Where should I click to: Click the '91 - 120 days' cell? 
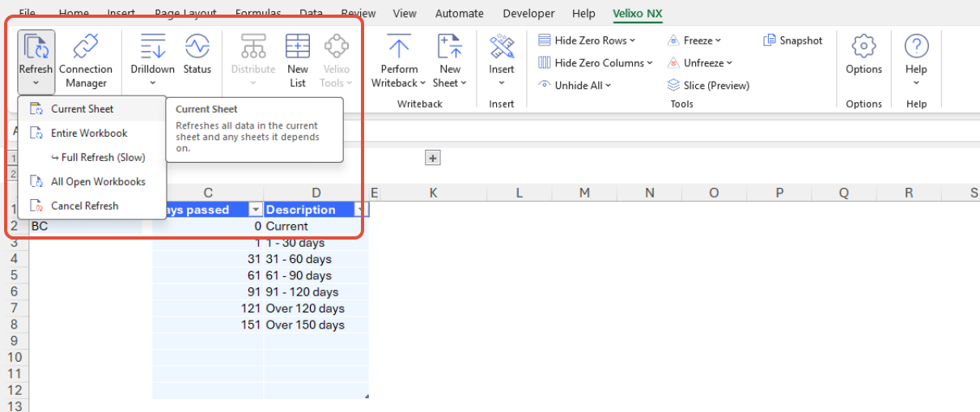pyautogui.click(x=316, y=292)
